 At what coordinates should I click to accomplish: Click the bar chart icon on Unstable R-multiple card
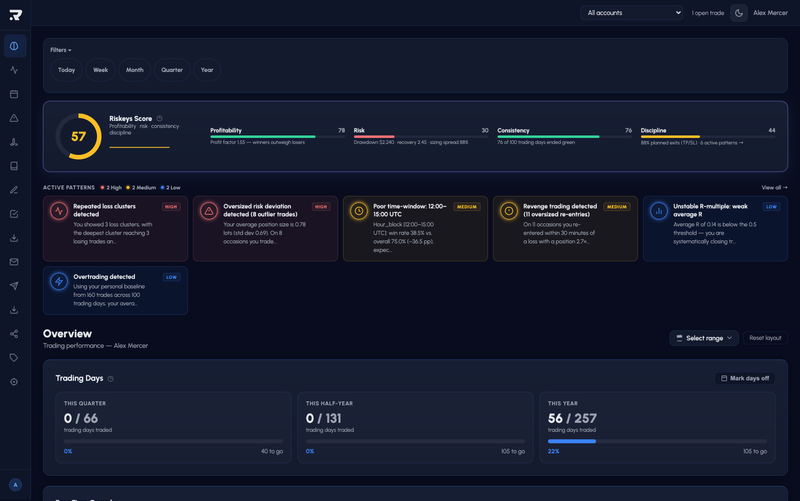[x=659, y=210]
